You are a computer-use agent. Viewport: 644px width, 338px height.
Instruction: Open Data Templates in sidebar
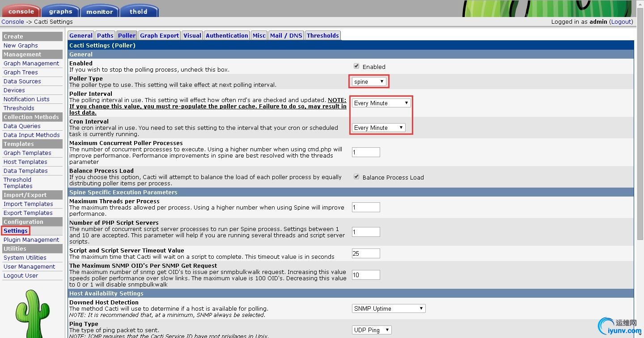(25, 171)
